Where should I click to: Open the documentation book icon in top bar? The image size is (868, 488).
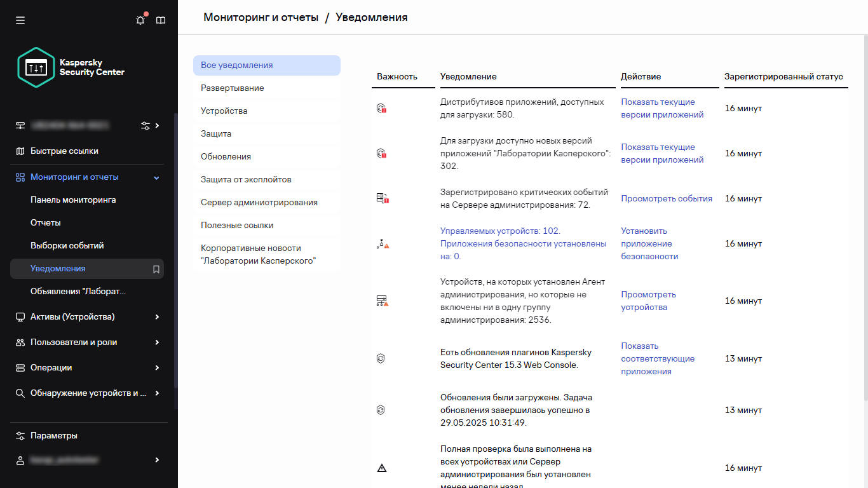pyautogui.click(x=161, y=20)
